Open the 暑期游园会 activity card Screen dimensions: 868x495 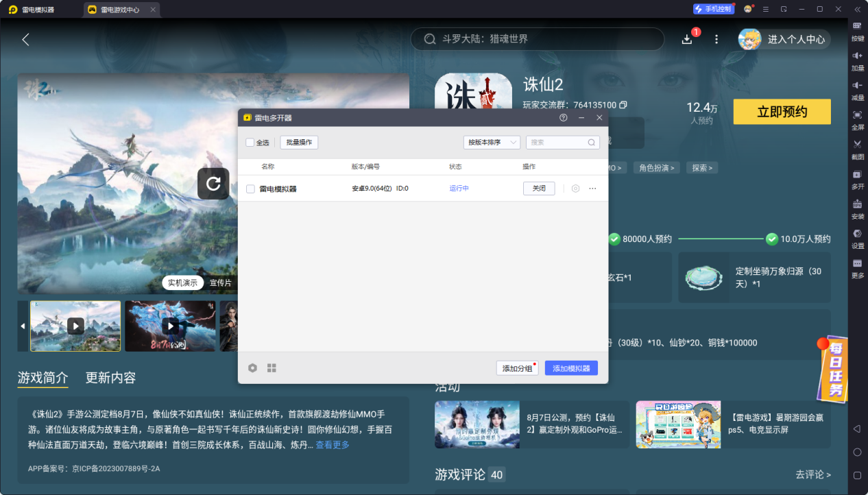coord(733,424)
